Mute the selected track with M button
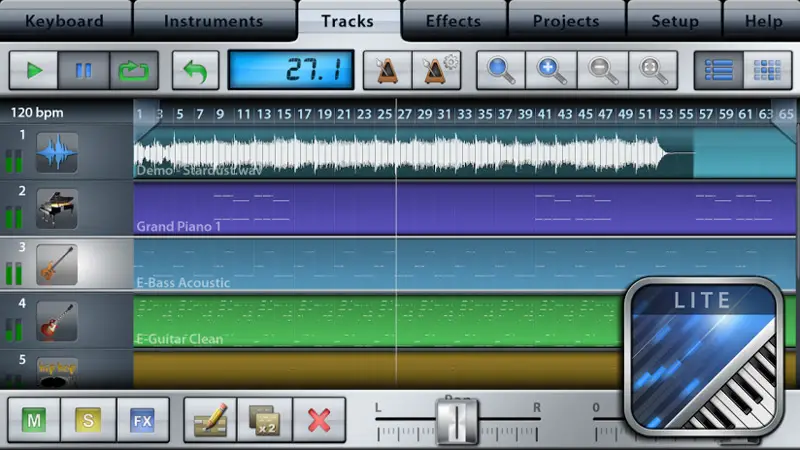Viewport: 800px width, 450px height. point(34,420)
